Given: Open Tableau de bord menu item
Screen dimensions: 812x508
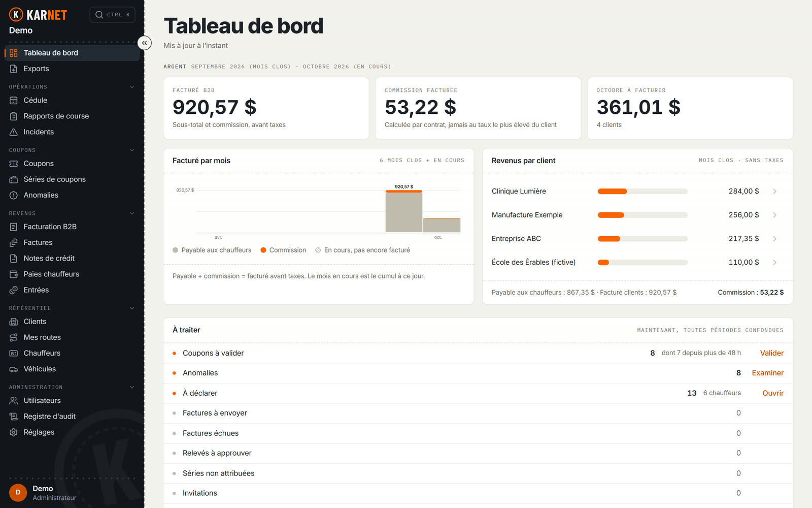Looking at the screenshot, I should click(72, 53).
